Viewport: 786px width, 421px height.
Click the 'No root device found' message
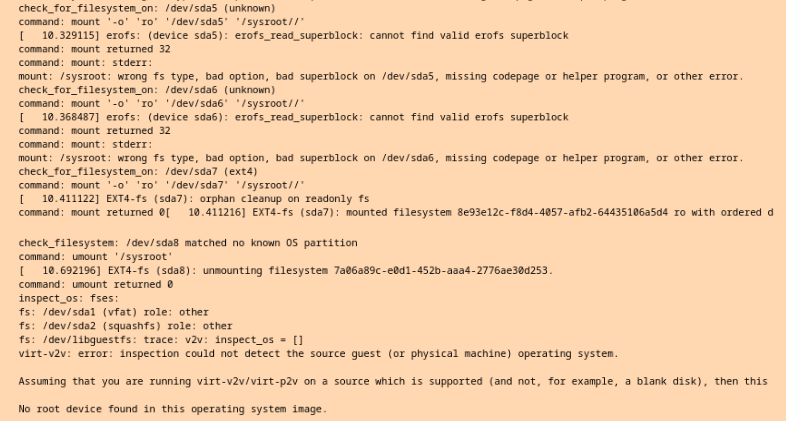coord(172,409)
